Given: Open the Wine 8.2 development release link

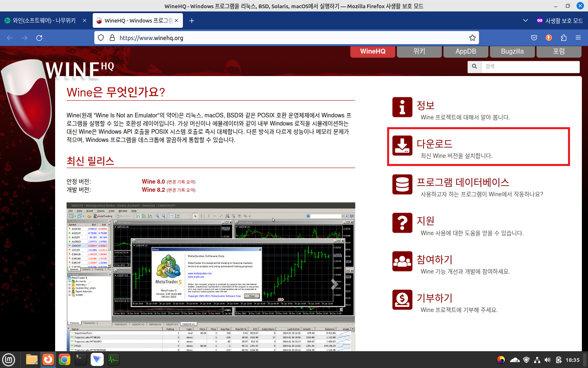Looking at the screenshot, I should tap(153, 190).
